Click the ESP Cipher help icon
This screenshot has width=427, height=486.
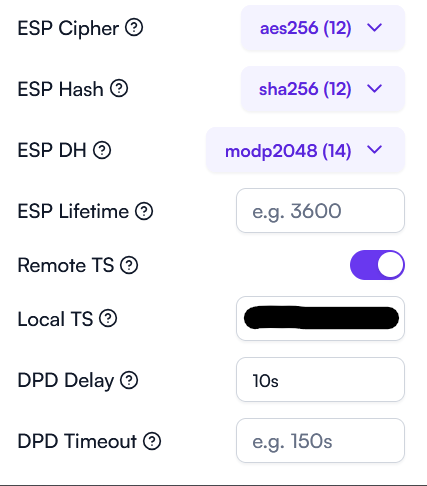click(134, 27)
